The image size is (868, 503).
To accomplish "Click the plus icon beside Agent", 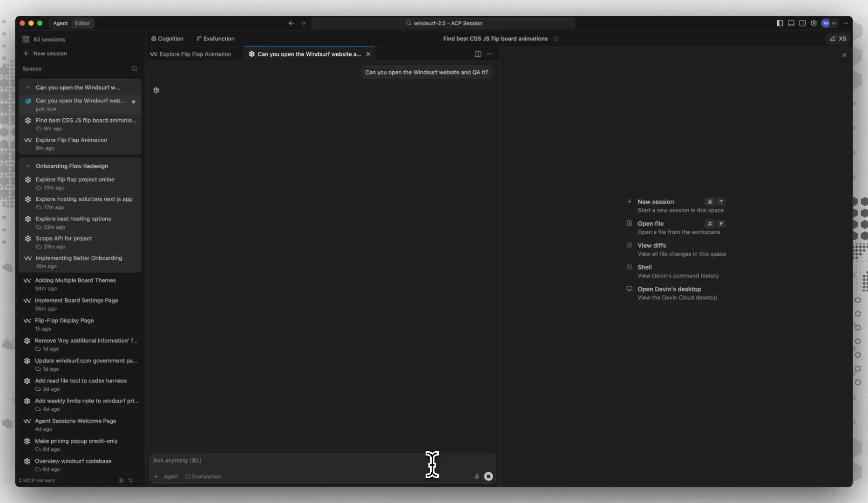I will [x=156, y=476].
